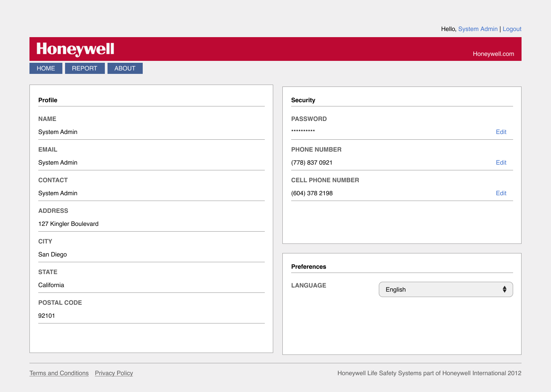Click the Profile panel heading
The image size is (551, 392).
[47, 100]
